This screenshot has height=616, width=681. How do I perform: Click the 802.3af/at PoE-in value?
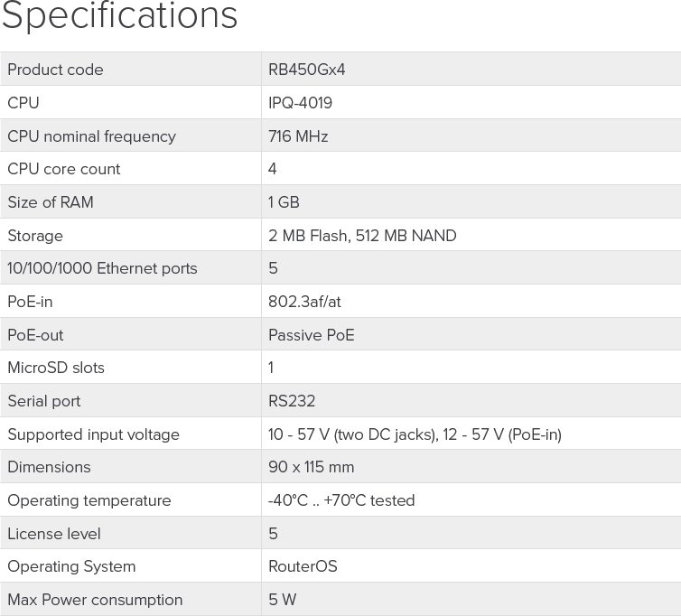click(x=304, y=302)
